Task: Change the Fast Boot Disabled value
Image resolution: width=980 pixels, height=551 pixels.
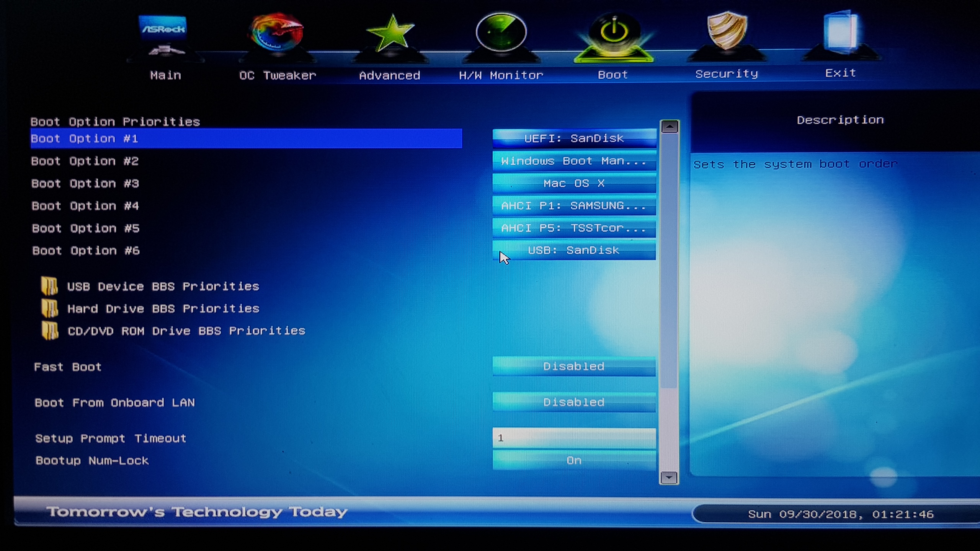Action: [x=574, y=366]
